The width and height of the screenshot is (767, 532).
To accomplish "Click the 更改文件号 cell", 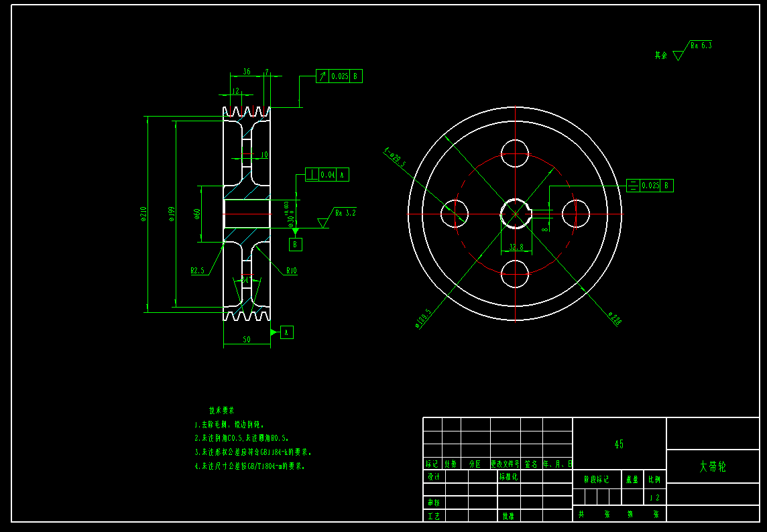I will coord(506,464).
